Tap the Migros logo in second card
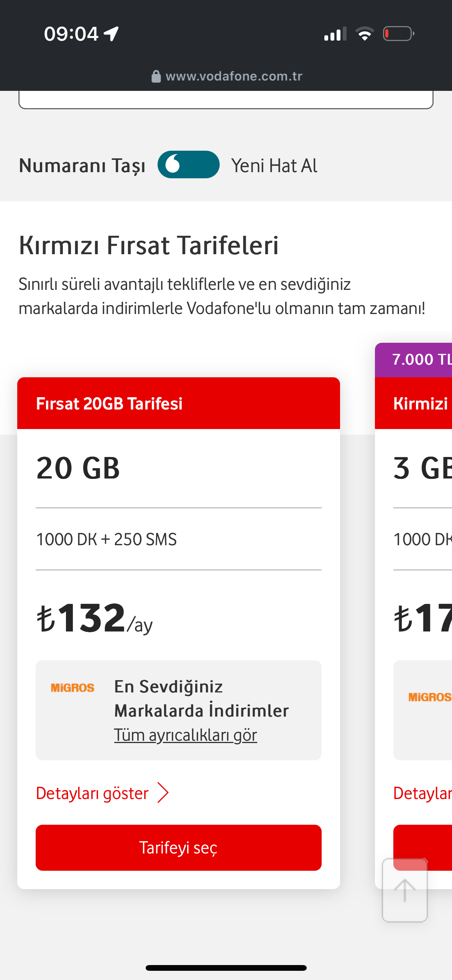Image resolution: width=452 pixels, height=980 pixels. [x=430, y=697]
